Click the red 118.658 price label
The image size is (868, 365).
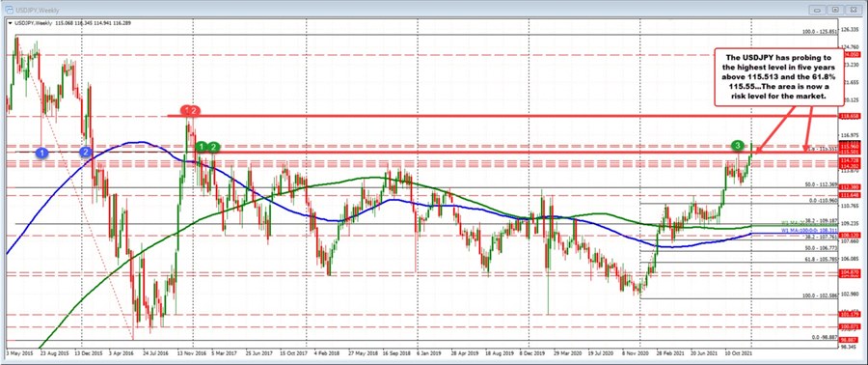point(849,116)
